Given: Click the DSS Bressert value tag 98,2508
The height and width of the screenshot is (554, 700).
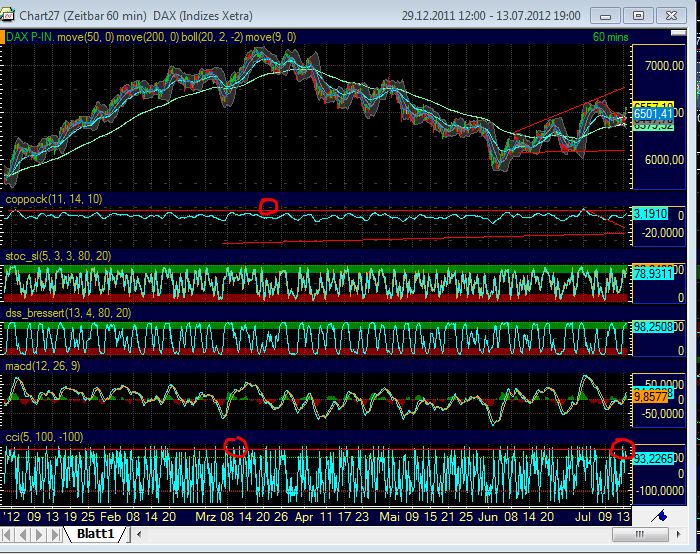Looking at the screenshot, I should coord(653,327).
